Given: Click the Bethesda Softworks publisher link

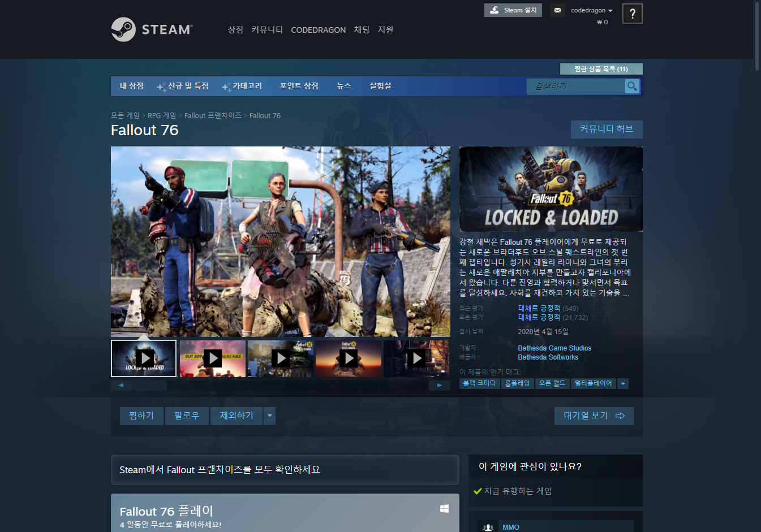Looking at the screenshot, I should click(548, 357).
